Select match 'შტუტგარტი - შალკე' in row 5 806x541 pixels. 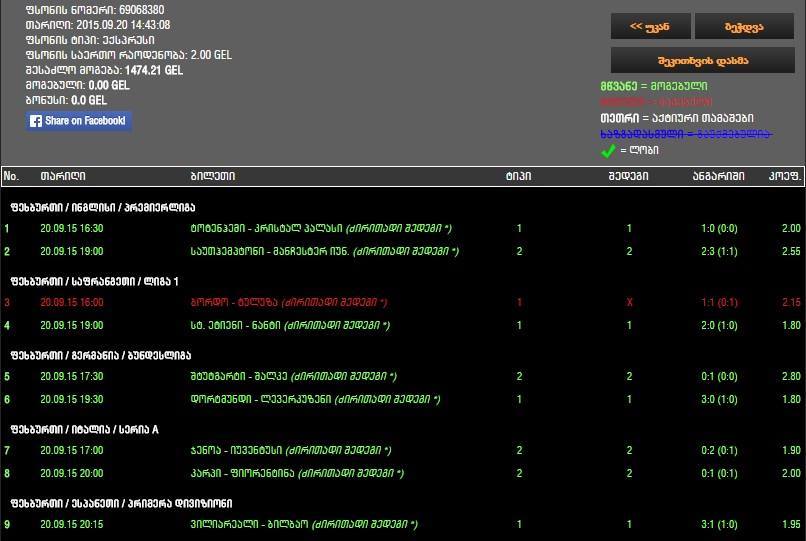[x=239, y=376]
